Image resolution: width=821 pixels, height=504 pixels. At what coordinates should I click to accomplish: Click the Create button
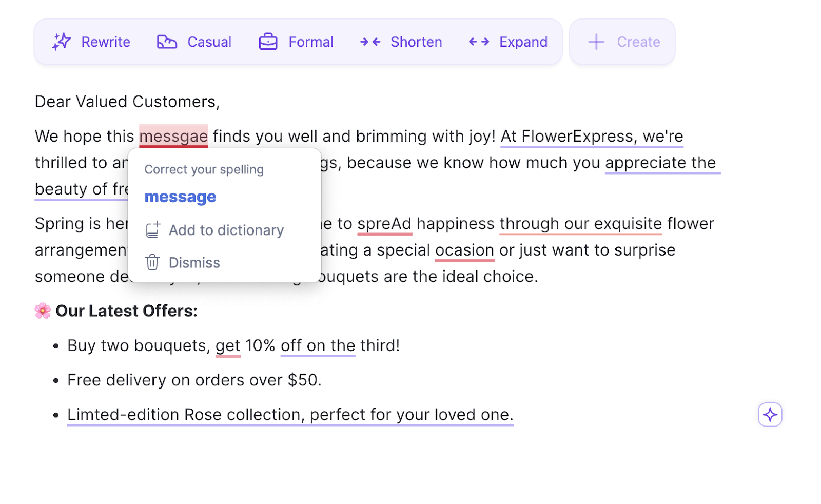click(622, 42)
